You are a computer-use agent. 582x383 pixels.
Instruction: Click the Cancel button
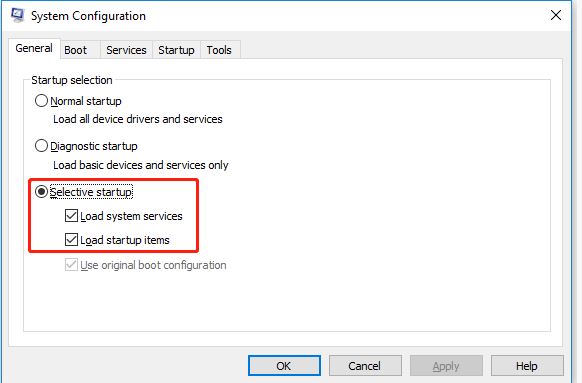pyautogui.click(x=365, y=366)
